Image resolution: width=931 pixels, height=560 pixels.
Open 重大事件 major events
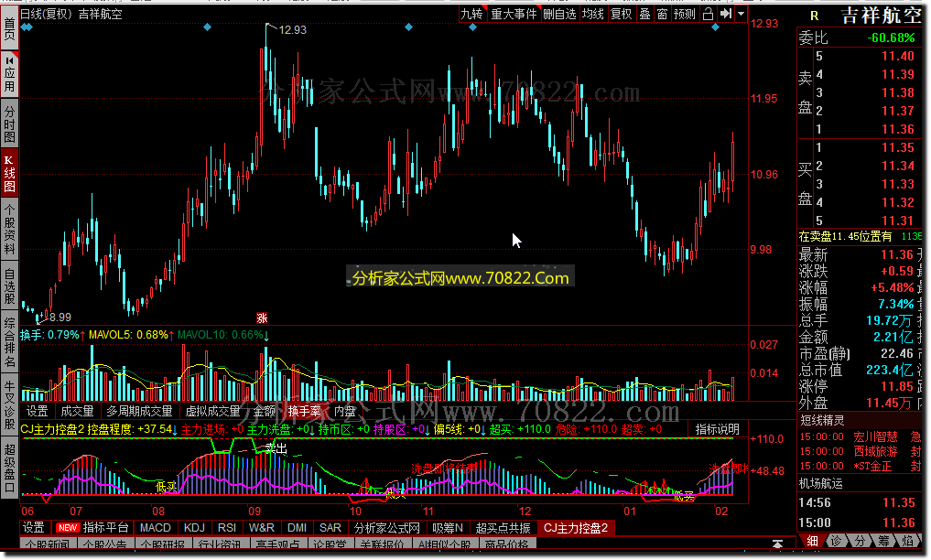click(514, 14)
